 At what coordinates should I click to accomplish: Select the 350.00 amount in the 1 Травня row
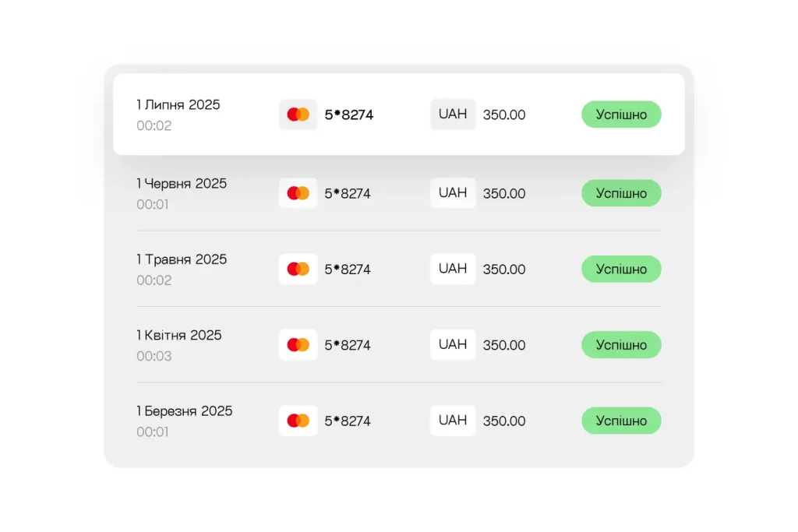coord(504,270)
